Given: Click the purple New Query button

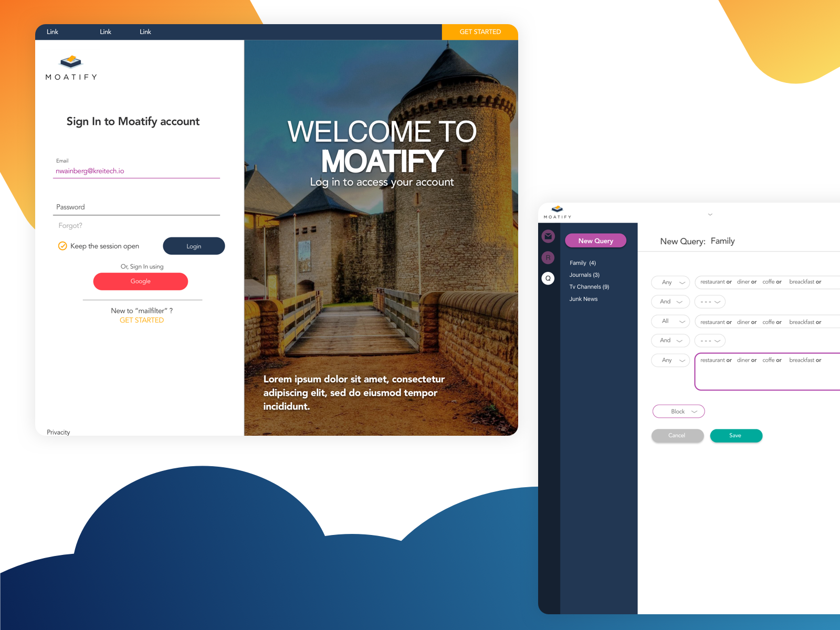Looking at the screenshot, I should pyautogui.click(x=596, y=241).
